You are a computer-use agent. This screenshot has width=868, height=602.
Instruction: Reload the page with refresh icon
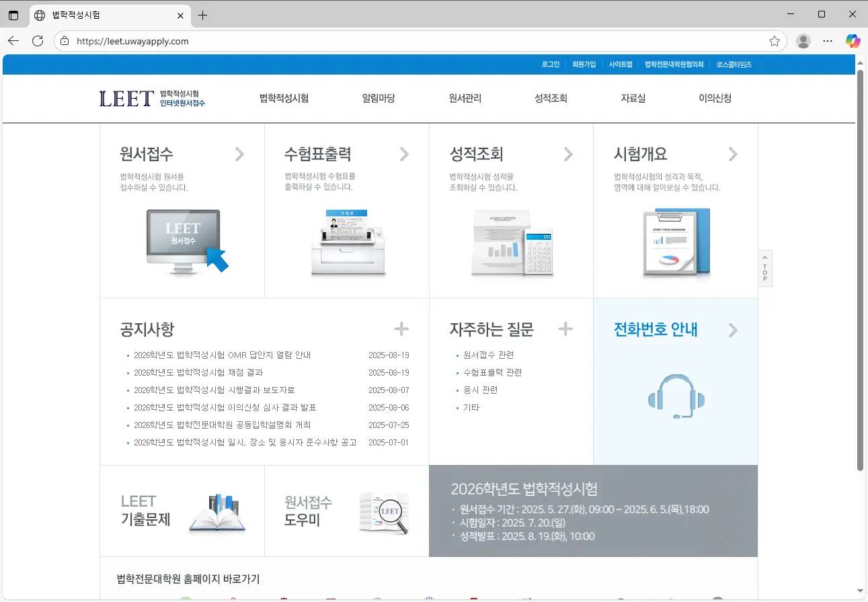[38, 41]
